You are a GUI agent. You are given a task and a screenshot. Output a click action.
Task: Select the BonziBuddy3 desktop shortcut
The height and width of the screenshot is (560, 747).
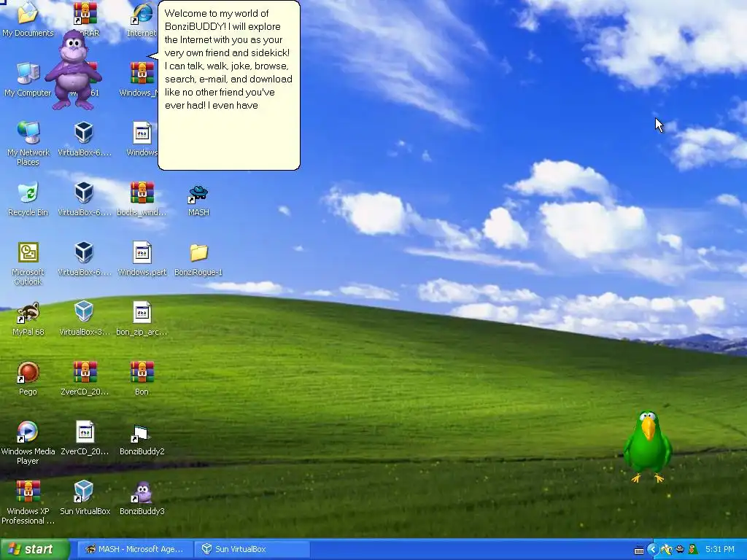point(142,498)
